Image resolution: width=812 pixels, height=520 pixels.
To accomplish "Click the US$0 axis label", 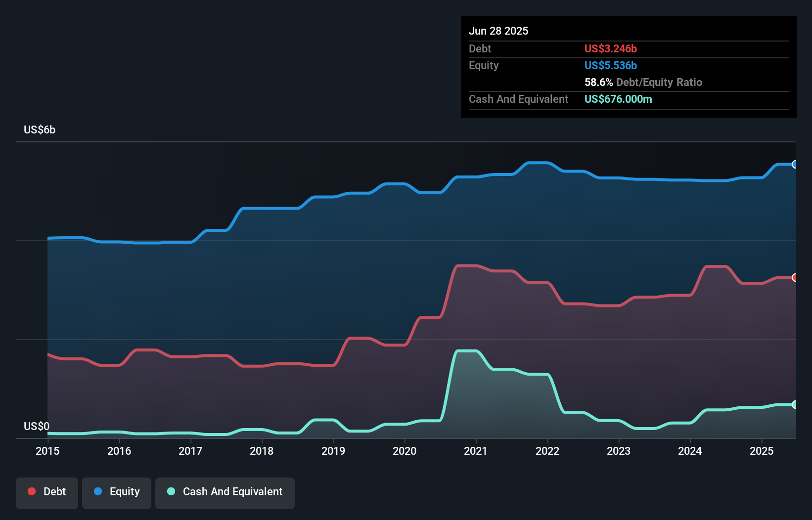I will click(36, 427).
